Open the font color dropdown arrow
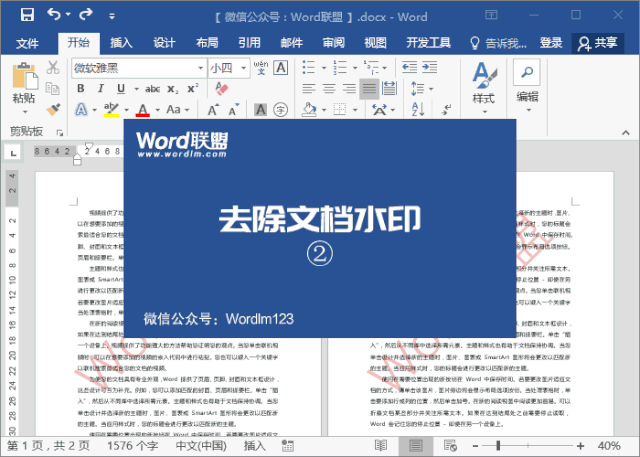The width and height of the screenshot is (640, 457). point(157,110)
